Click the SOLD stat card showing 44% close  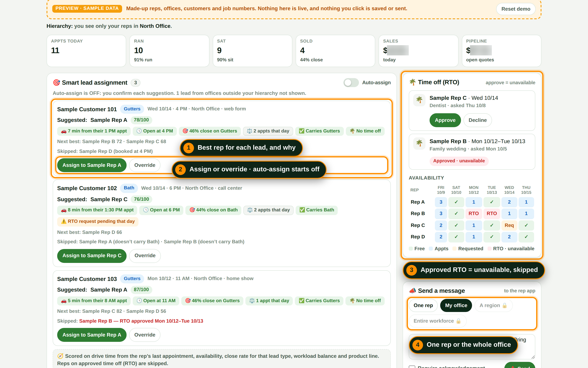(335, 51)
